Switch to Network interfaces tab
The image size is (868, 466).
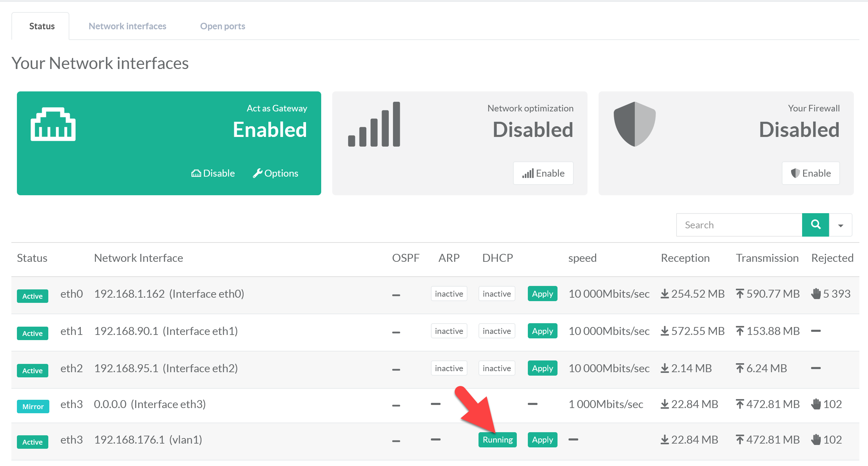click(127, 26)
